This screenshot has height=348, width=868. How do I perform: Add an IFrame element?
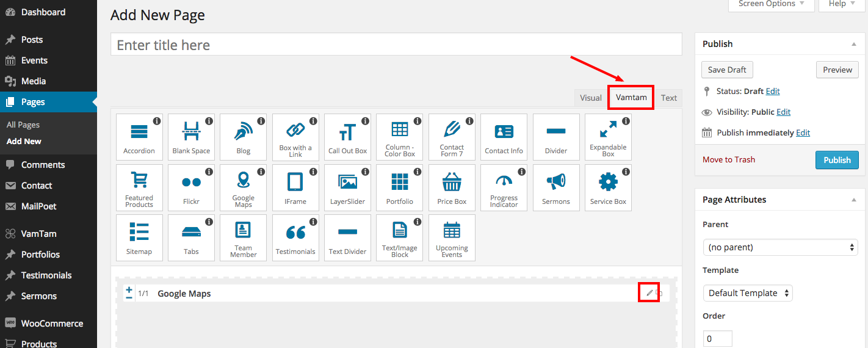tap(295, 187)
